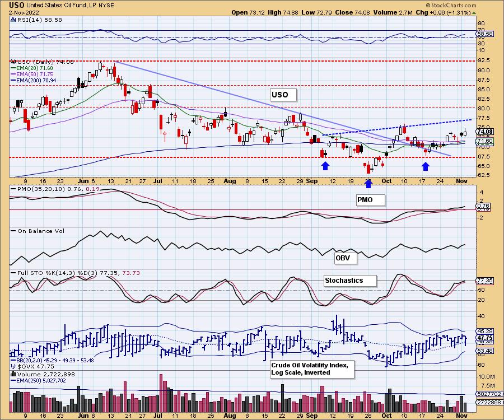The height and width of the screenshot is (420, 504).
Task: Click the bold USO ticker in the header
Action: pyautogui.click(x=16, y=5)
